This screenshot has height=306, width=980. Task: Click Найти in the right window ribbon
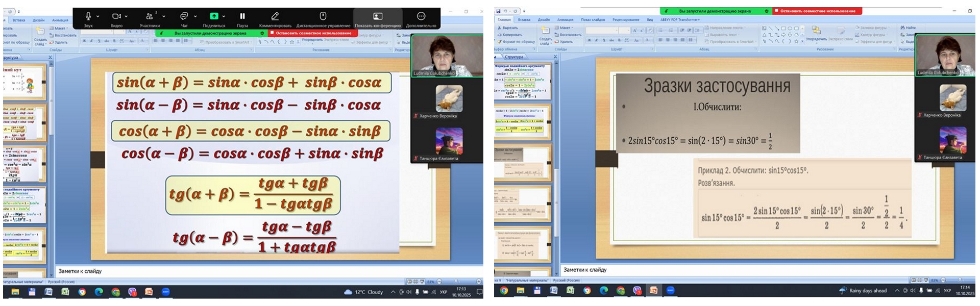click(909, 28)
